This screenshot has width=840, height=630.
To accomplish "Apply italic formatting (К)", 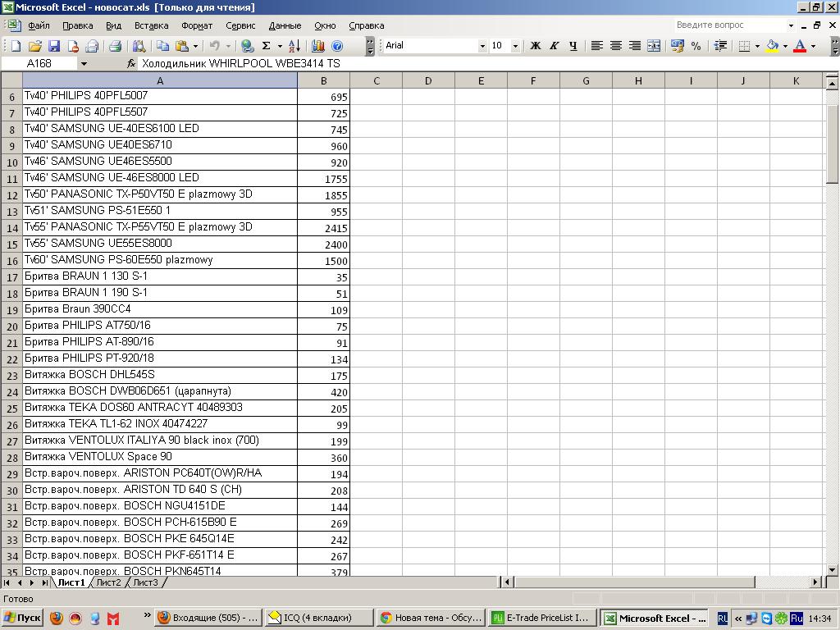I will pyautogui.click(x=555, y=46).
